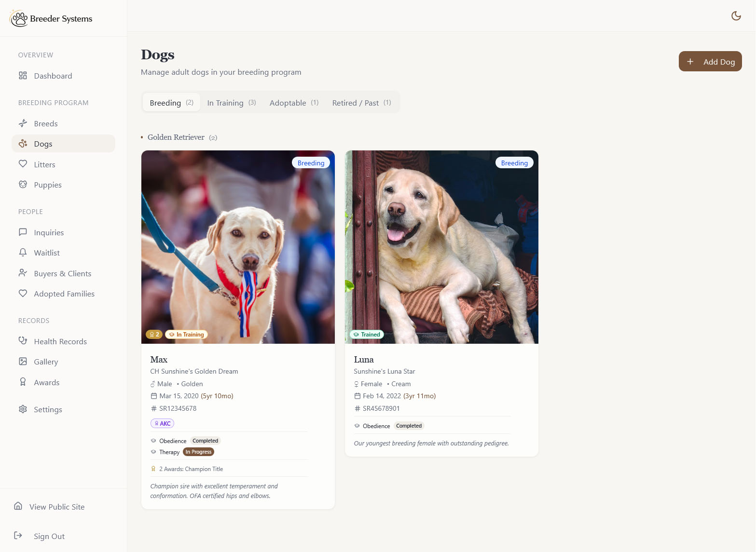Image resolution: width=756 pixels, height=552 pixels.
Task: Open Dashboard via its grid icon
Action: (23, 76)
